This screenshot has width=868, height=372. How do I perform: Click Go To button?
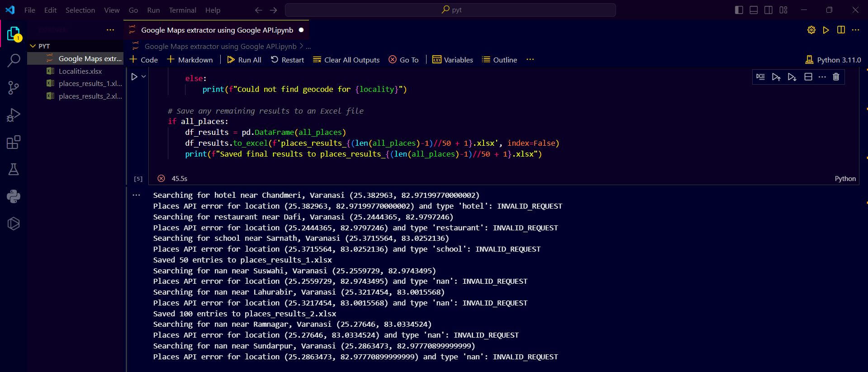click(x=404, y=60)
